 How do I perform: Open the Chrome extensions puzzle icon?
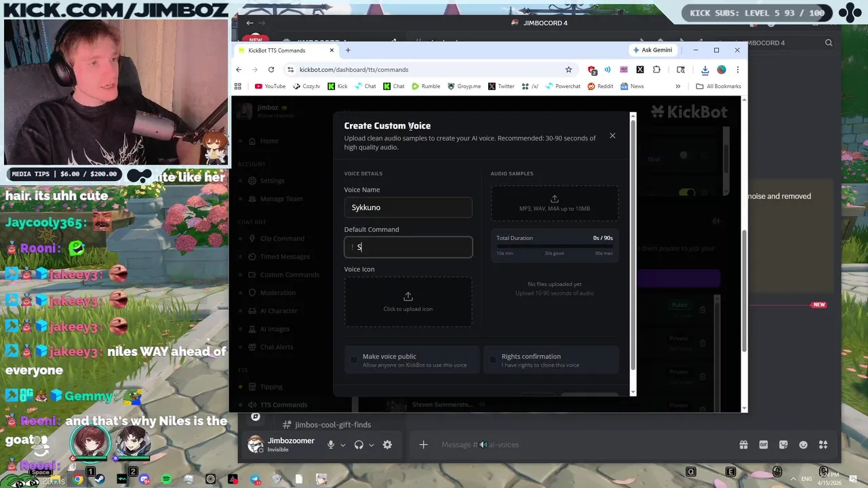[x=656, y=69]
